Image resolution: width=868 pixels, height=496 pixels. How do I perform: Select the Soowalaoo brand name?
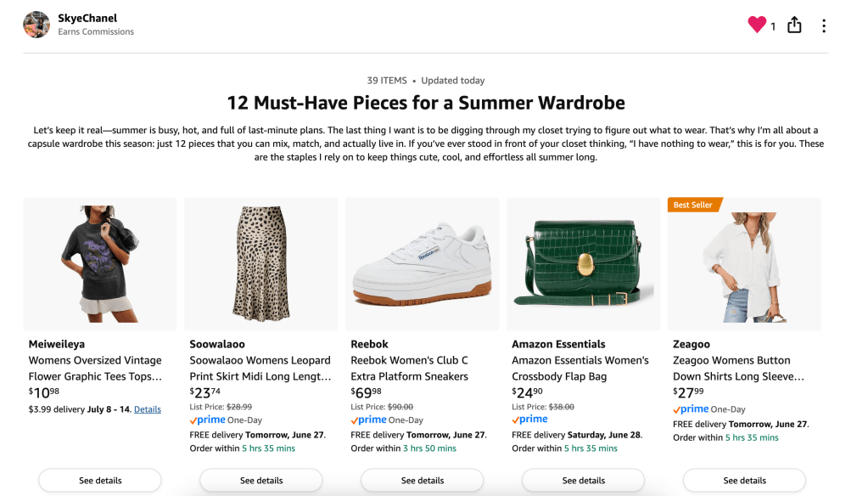[217, 344]
